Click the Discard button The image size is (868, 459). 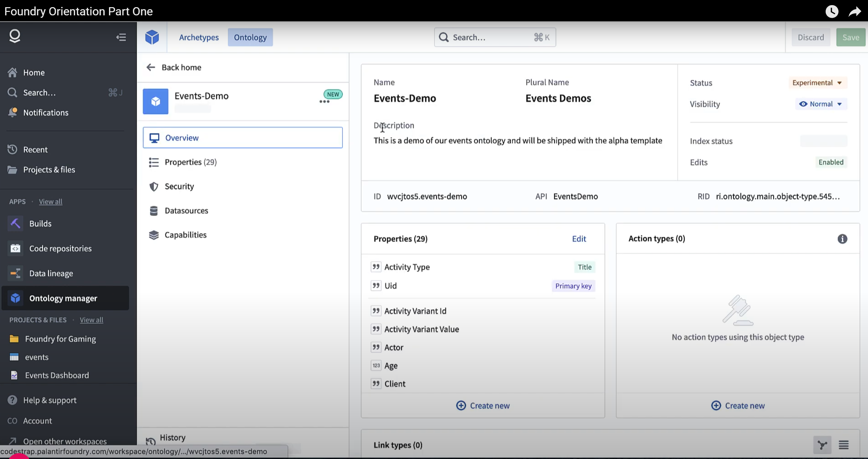pyautogui.click(x=811, y=37)
